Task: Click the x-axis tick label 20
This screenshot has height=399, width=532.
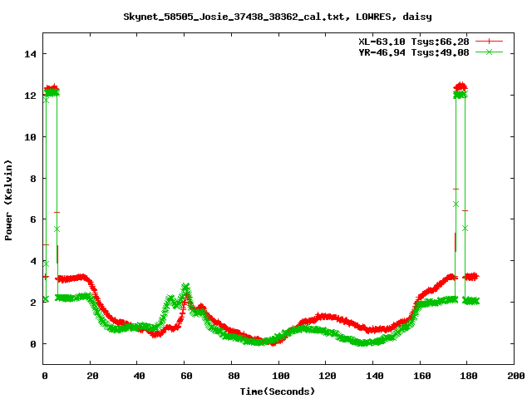Action: [x=92, y=376]
